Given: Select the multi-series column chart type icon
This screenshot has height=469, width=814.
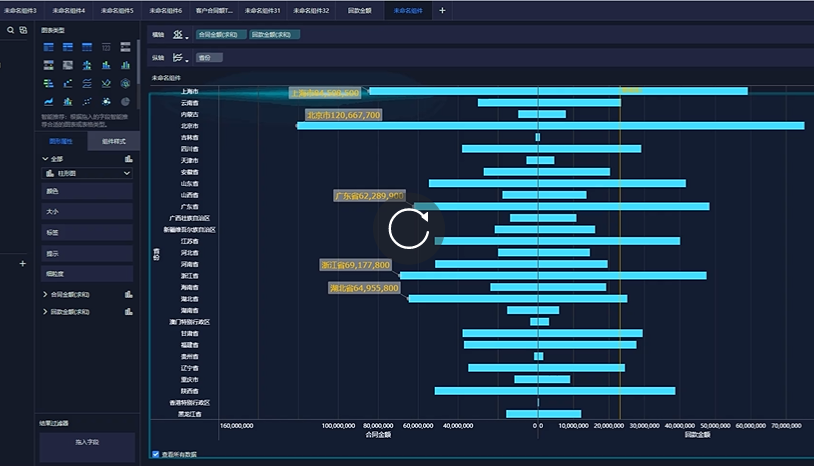Looking at the screenshot, I should click(125, 65).
